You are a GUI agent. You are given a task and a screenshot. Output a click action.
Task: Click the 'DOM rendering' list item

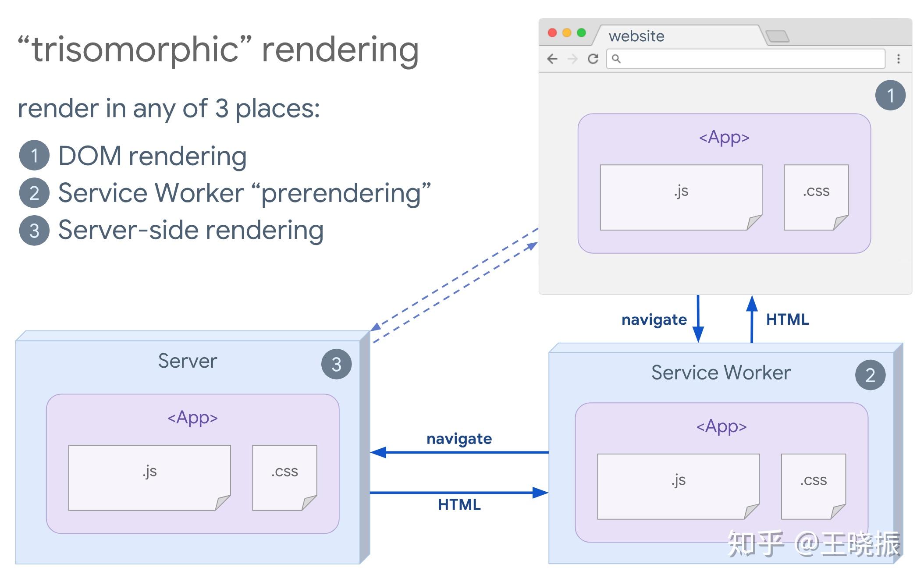[153, 156]
